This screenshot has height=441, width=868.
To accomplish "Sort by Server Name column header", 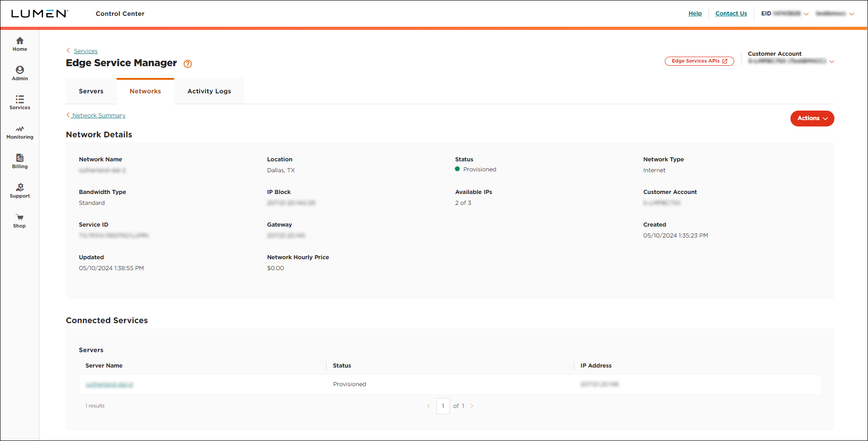I will [104, 366].
